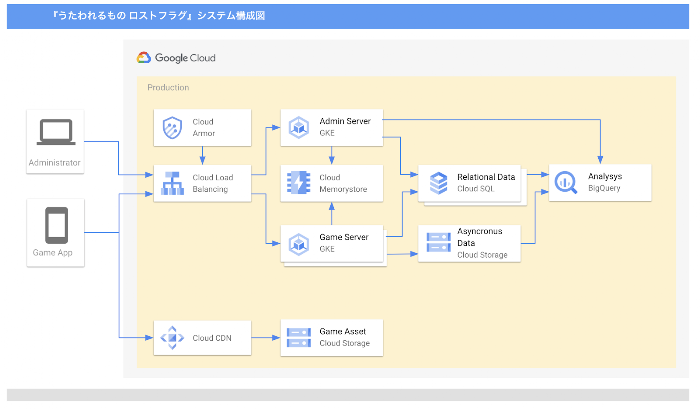Select 'Cloud Storage' under Game Asset

344,343
